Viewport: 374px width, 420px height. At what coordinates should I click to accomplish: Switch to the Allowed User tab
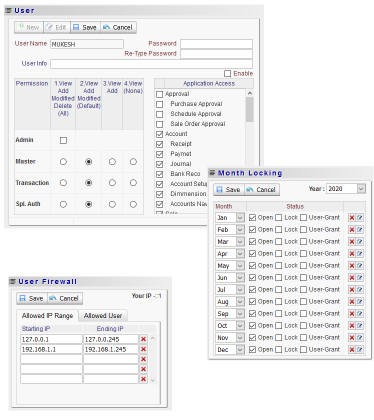click(x=103, y=316)
